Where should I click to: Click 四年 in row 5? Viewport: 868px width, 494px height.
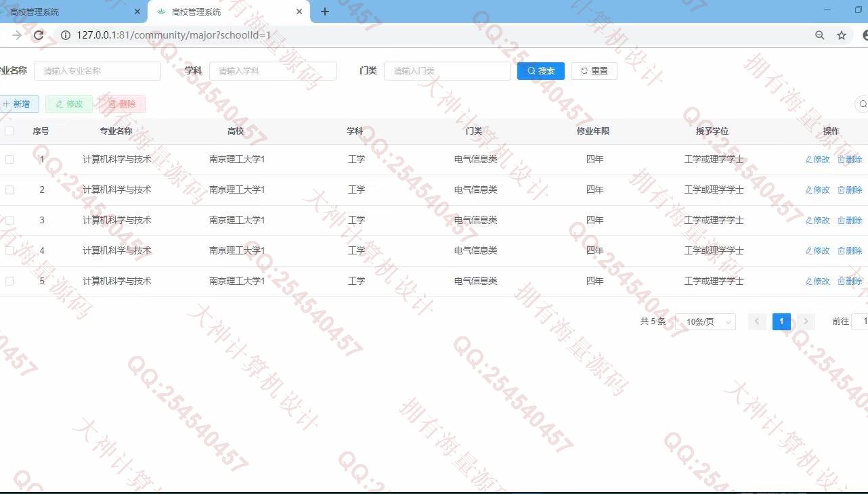coord(595,282)
